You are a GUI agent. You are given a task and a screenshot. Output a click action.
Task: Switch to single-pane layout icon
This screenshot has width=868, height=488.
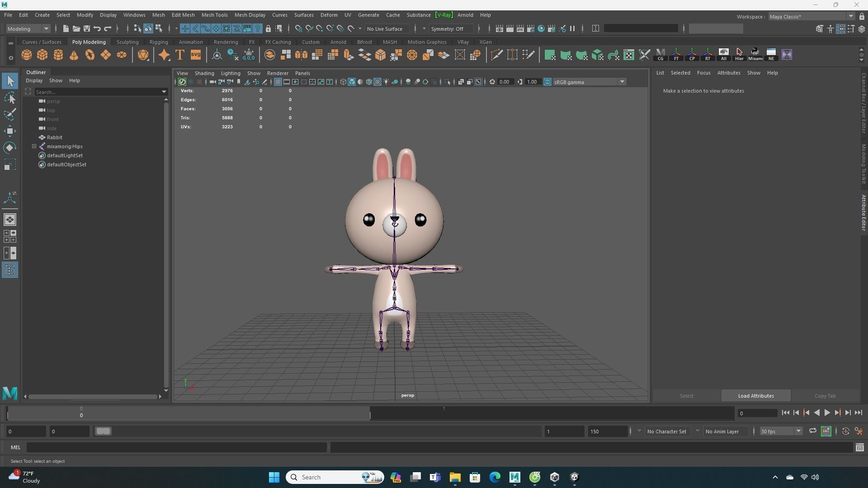pos(10,220)
